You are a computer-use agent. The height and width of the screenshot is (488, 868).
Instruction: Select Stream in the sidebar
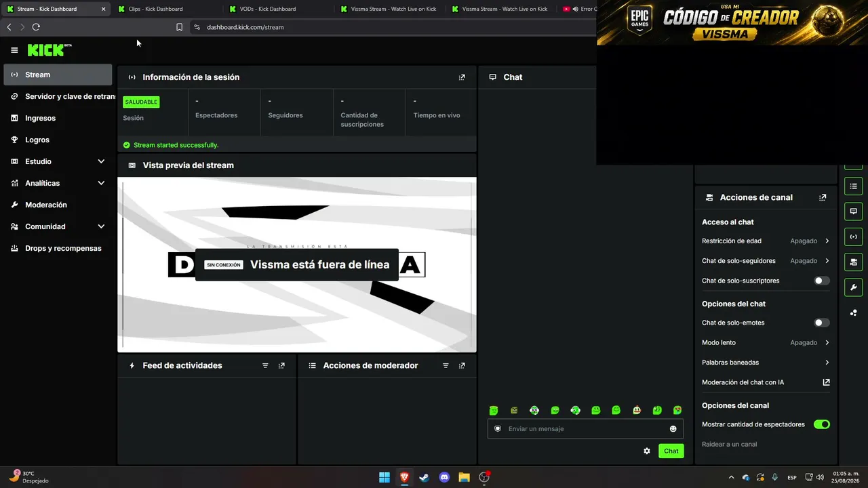58,75
